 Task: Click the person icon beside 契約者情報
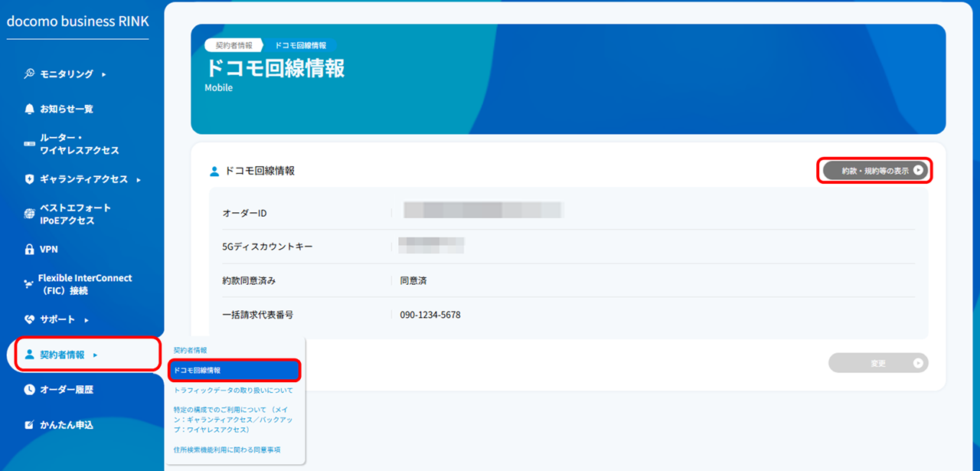(x=29, y=355)
